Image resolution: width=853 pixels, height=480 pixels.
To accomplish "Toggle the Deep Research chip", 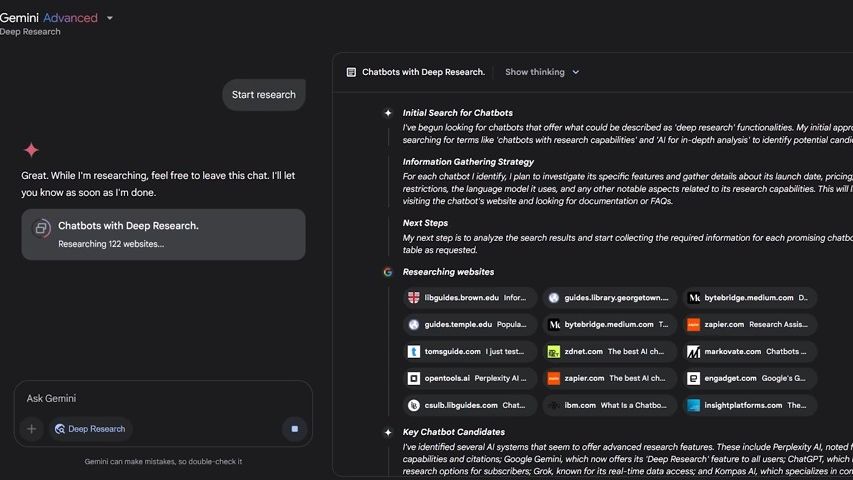I will pyautogui.click(x=90, y=429).
